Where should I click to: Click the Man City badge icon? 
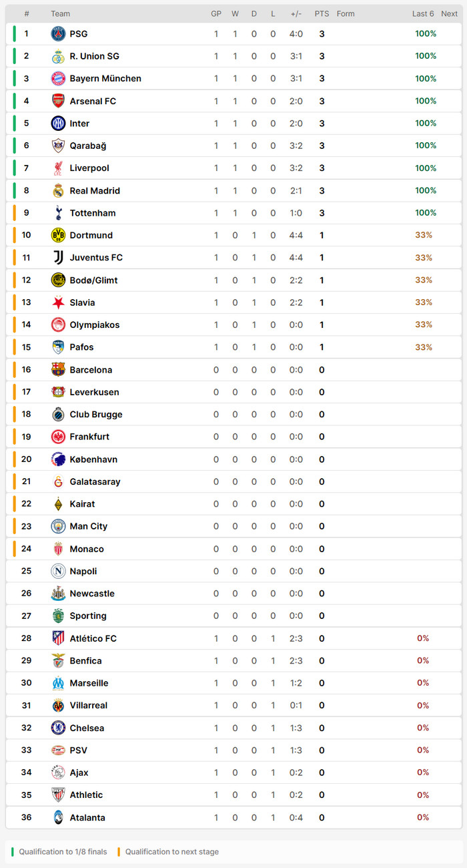59,526
